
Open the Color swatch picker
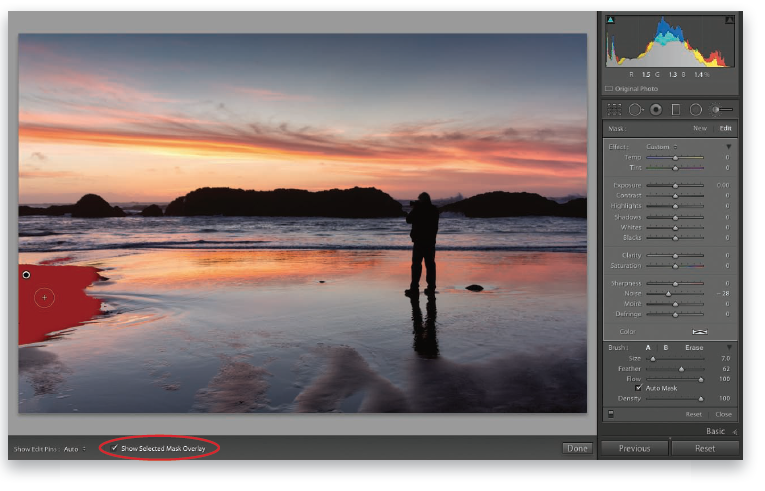coord(700,330)
